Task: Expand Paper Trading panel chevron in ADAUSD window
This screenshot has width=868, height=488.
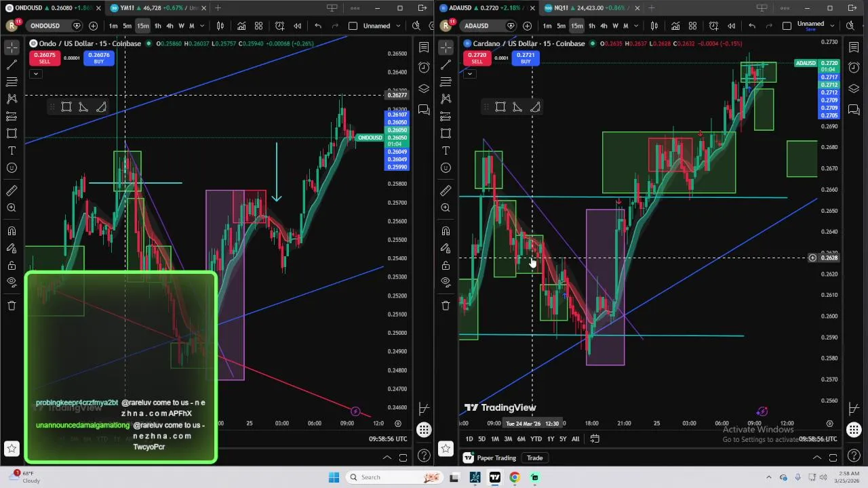Action: 817,458
